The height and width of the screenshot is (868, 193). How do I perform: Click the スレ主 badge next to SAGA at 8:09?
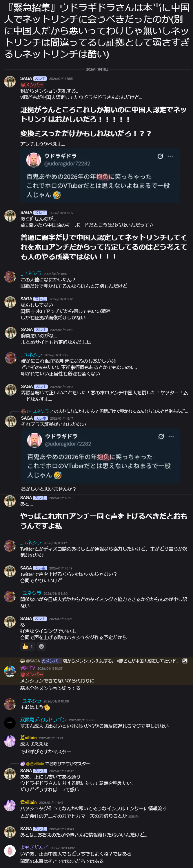tap(40, 213)
